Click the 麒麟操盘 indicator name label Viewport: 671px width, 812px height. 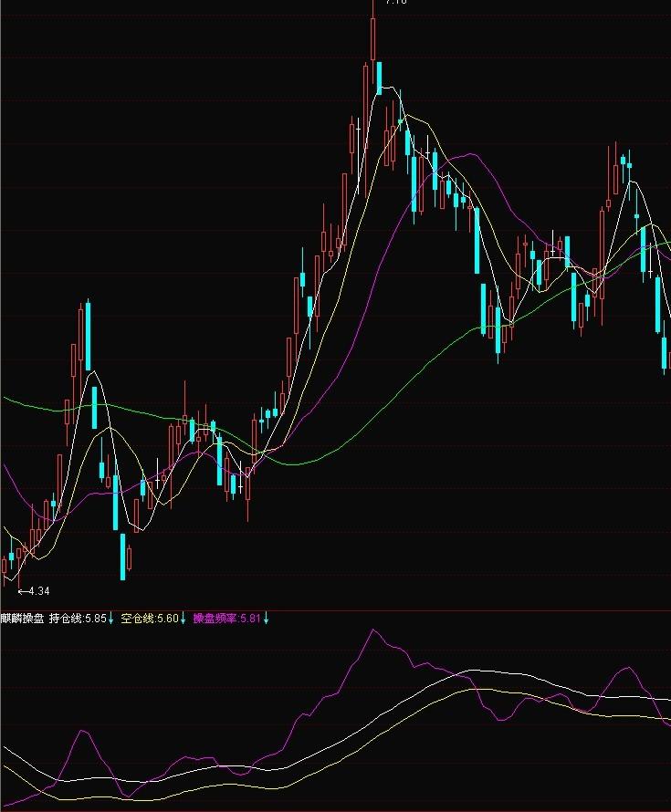pyautogui.click(x=22, y=619)
